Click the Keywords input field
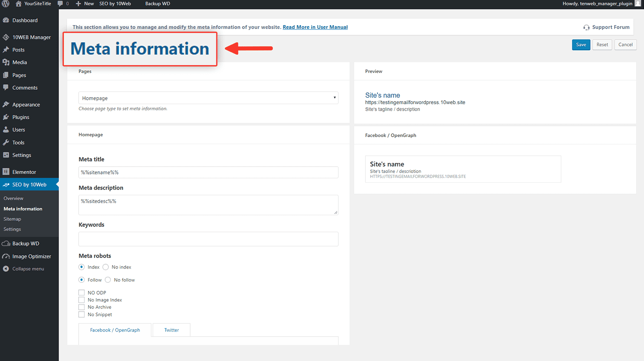Screen dimensions: 644x361 pyautogui.click(x=208, y=239)
